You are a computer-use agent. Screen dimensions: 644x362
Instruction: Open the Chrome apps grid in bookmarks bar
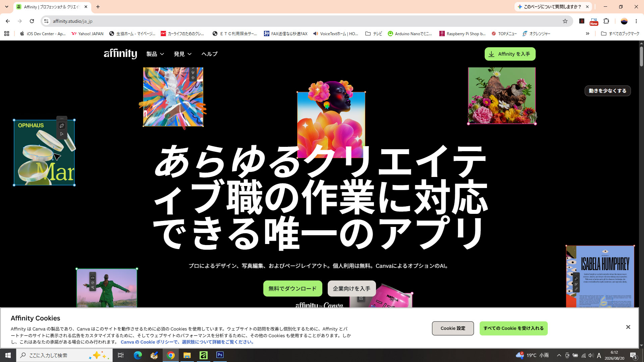coord(7,34)
